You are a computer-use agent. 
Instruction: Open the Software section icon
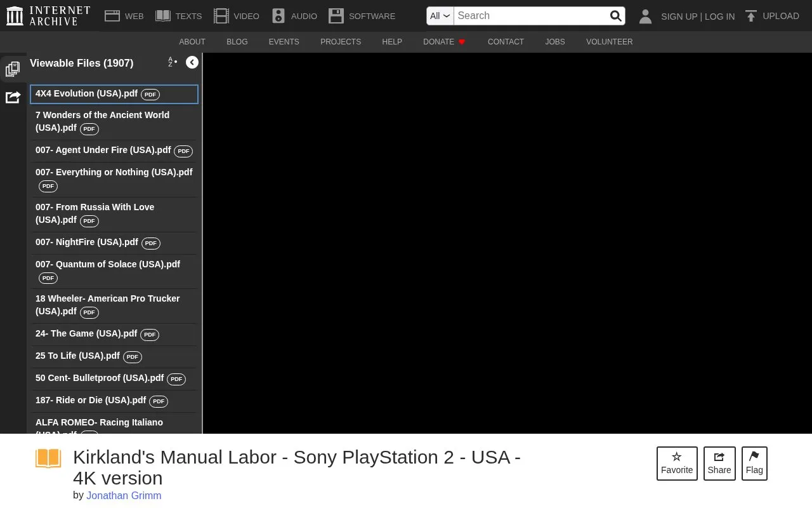(x=336, y=16)
